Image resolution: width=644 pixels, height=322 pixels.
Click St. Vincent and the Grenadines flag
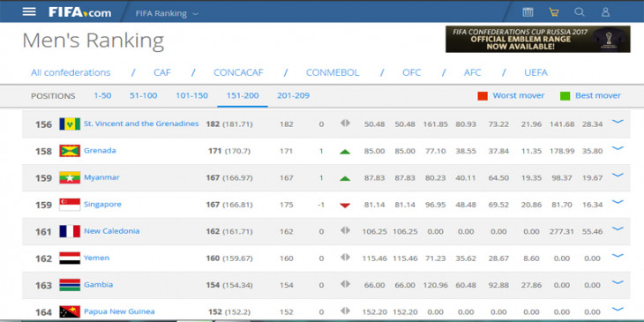(x=70, y=124)
